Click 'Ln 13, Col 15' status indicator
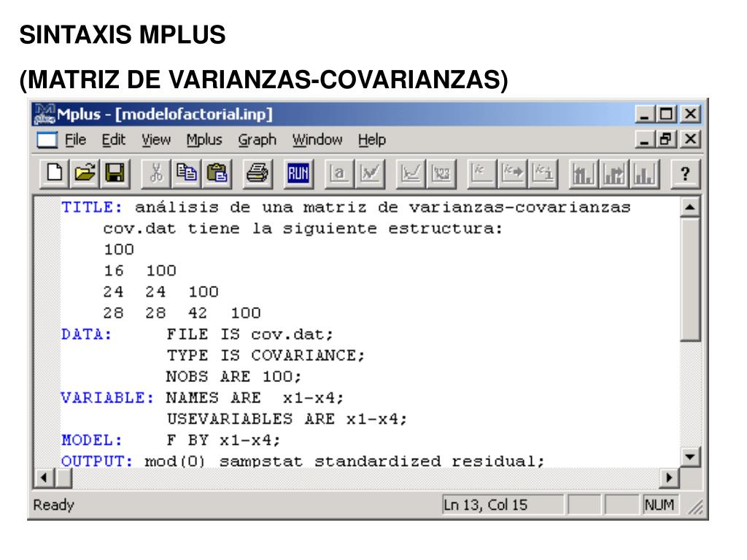The image size is (747, 560). 503,505
